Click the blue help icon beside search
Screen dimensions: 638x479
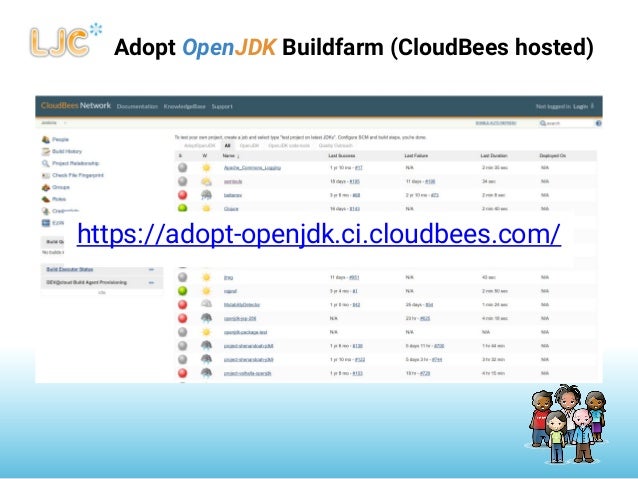[x=599, y=123]
